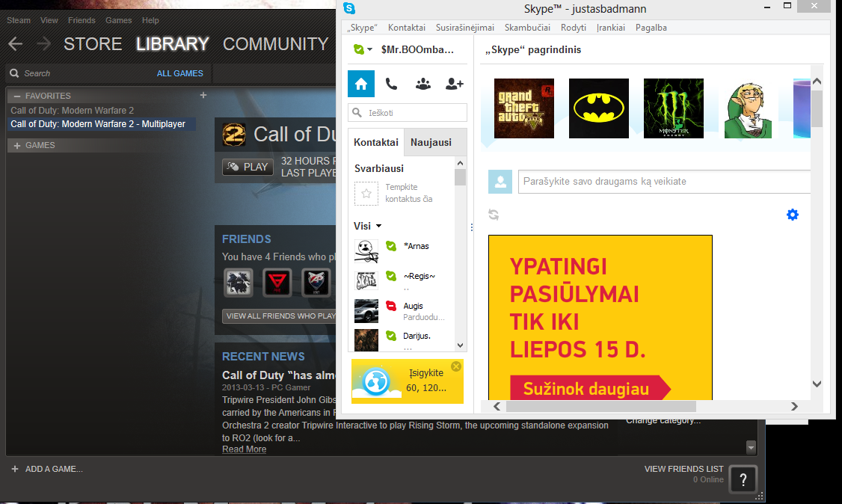Open the ~Regis~ contact avatar
842x504 pixels.
point(366,280)
